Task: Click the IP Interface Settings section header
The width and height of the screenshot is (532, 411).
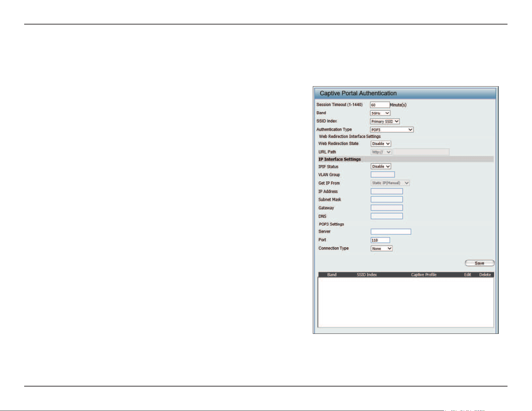Action: [x=339, y=159]
